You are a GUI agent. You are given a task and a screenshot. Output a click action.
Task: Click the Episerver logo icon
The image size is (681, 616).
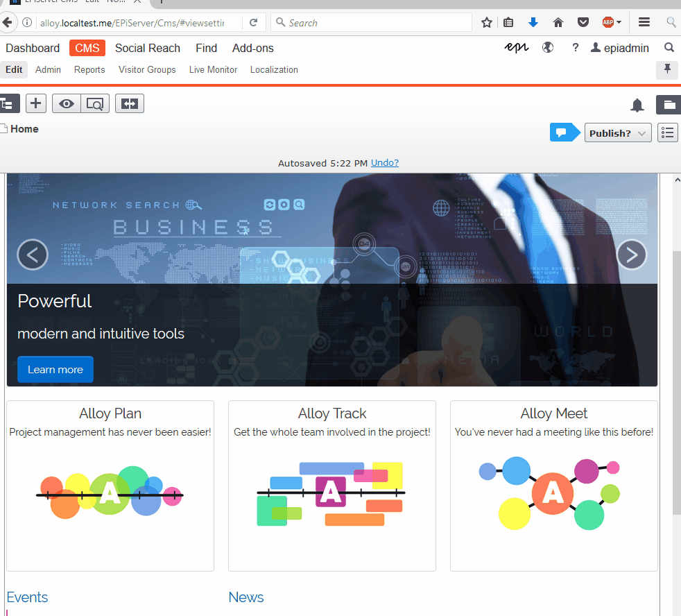point(517,47)
